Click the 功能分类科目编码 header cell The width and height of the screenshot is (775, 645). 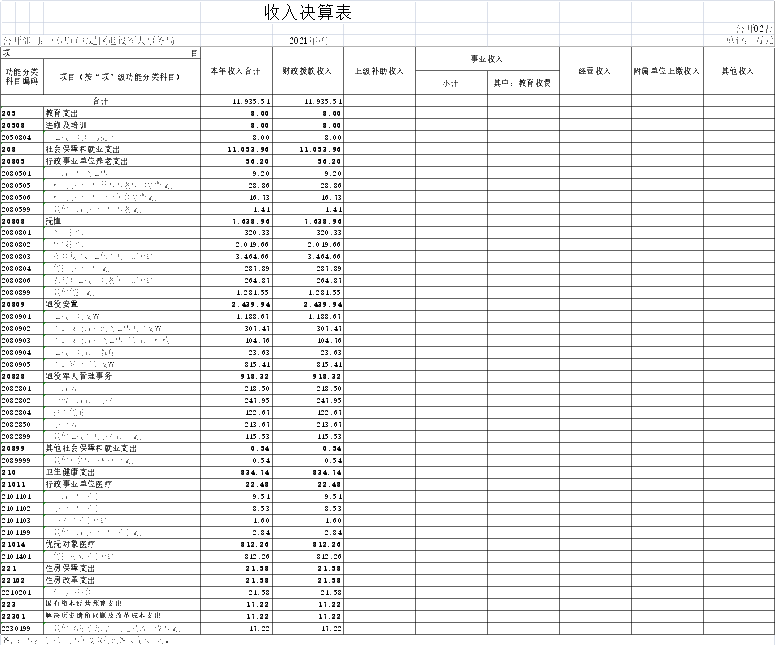pos(22,77)
